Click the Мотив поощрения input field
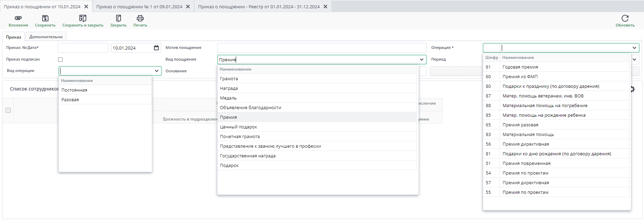This screenshot has height=220, width=644. pyautogui.click(x=322, y=48)
